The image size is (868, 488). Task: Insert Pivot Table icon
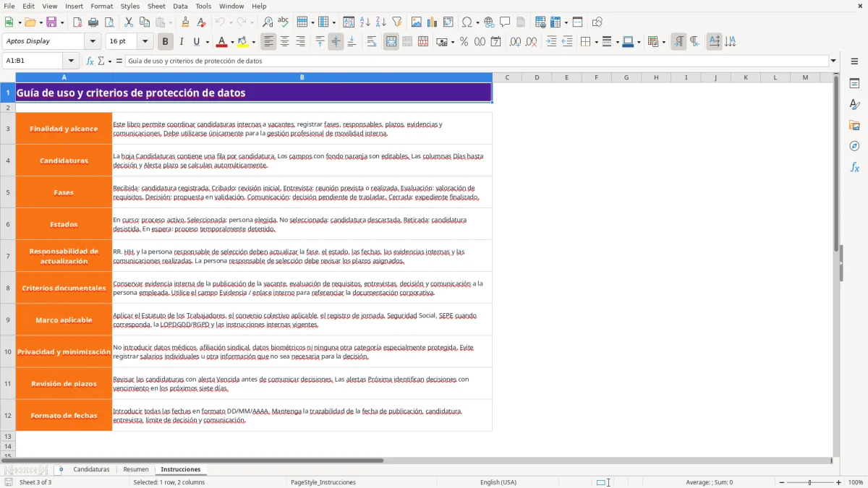pyautogui.click(x=448, y=22)
